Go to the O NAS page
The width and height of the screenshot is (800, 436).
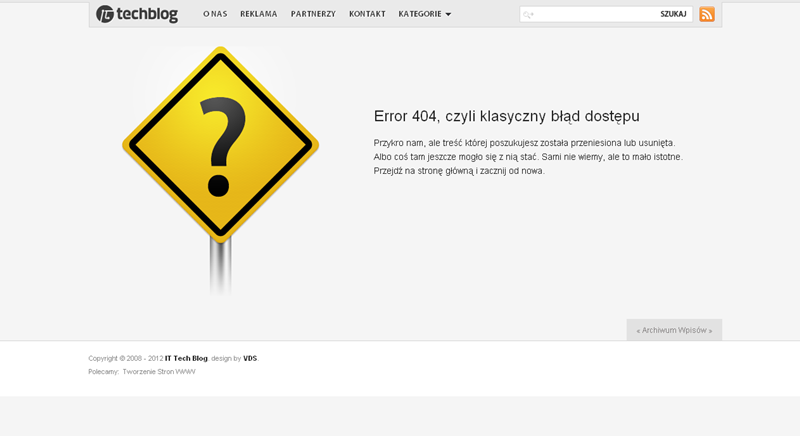click(215, 14)
